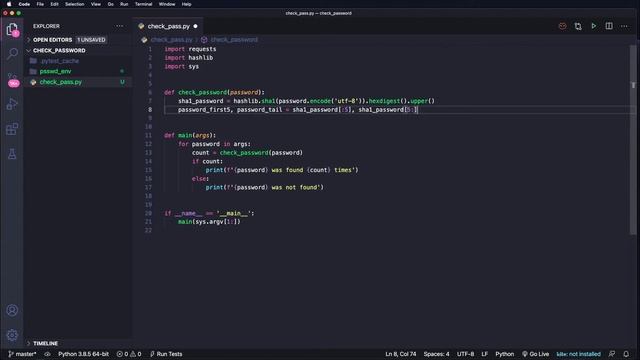Click kite: not installed status item
The height and width of the screenshot is (360, 640).
pos(578,354)
